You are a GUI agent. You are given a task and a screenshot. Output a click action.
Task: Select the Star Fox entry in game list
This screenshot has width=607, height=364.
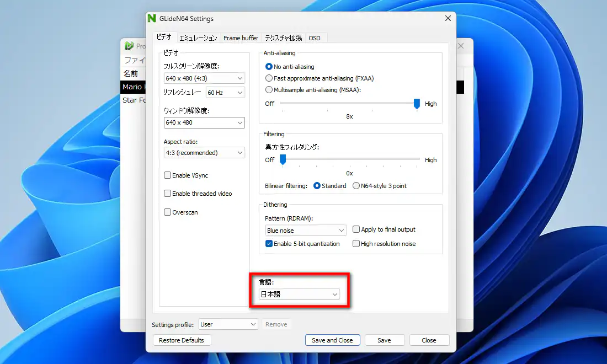(x=134, y=100)
